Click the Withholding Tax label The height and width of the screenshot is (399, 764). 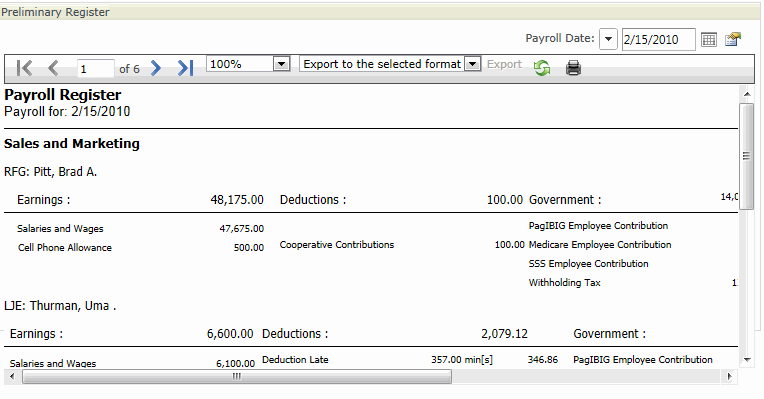pos(565,283)
